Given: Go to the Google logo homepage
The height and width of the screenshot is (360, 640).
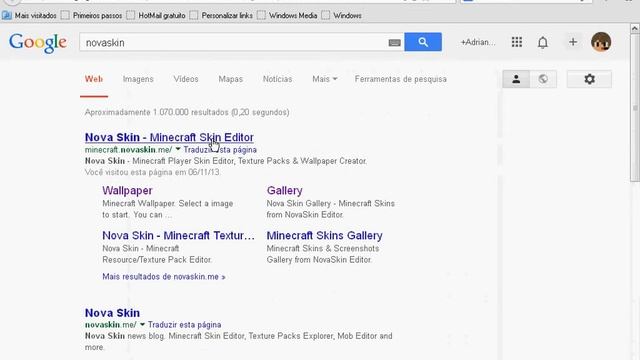Looking at the screenshot, I should 38,43.
